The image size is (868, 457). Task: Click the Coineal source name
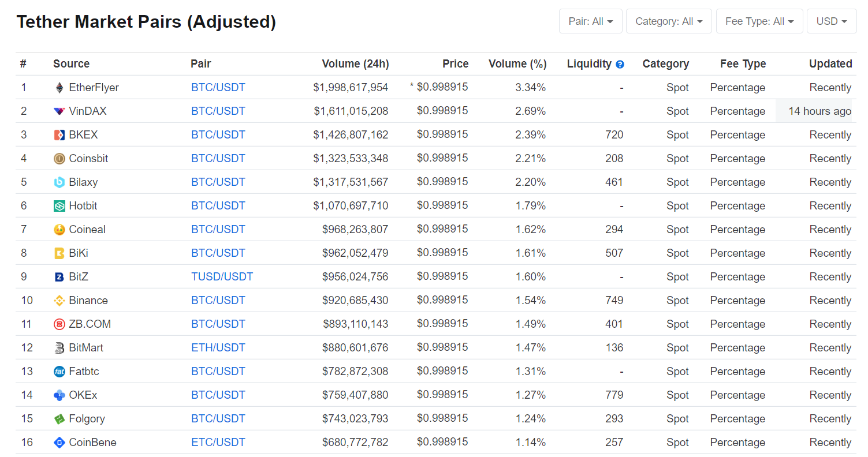[87, 230]
